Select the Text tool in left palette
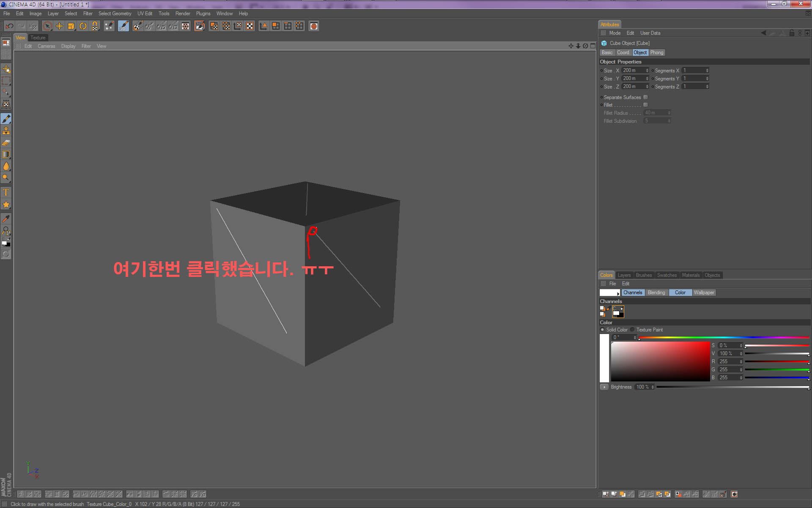The image size is (812, 508). click(x=6, y=193)
